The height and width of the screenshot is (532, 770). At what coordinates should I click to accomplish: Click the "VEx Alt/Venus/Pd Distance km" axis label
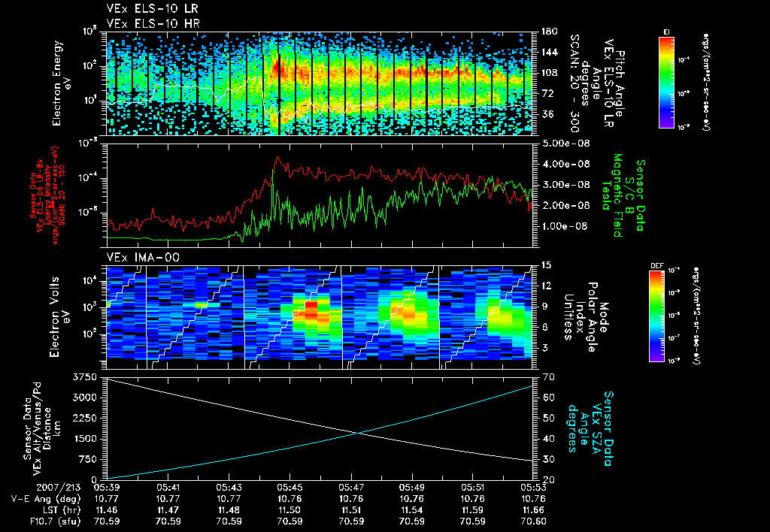pyautogui.click(x=46, y=428)
